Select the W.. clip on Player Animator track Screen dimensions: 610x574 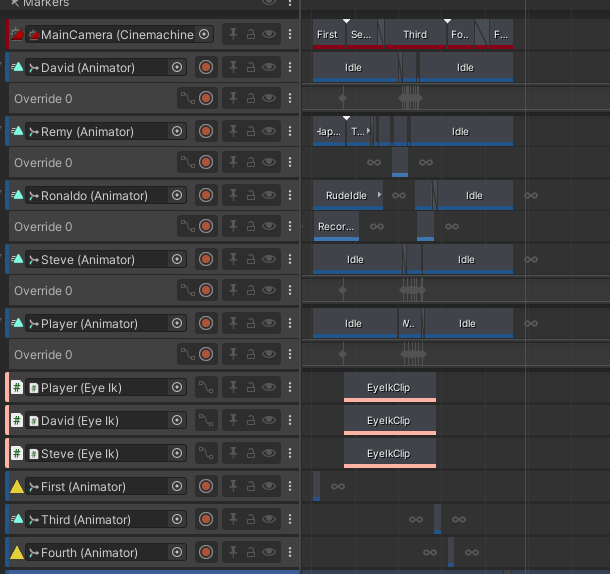click(410, 323)
